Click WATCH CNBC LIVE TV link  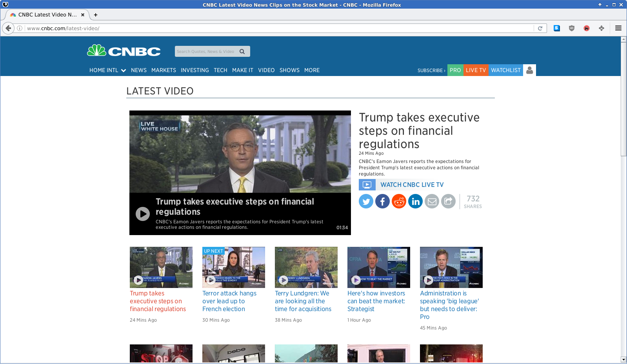click(x=412, y=185)
